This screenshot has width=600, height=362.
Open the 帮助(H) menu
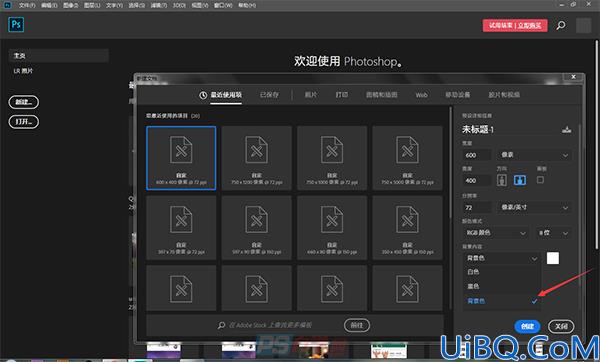point(247,5)
